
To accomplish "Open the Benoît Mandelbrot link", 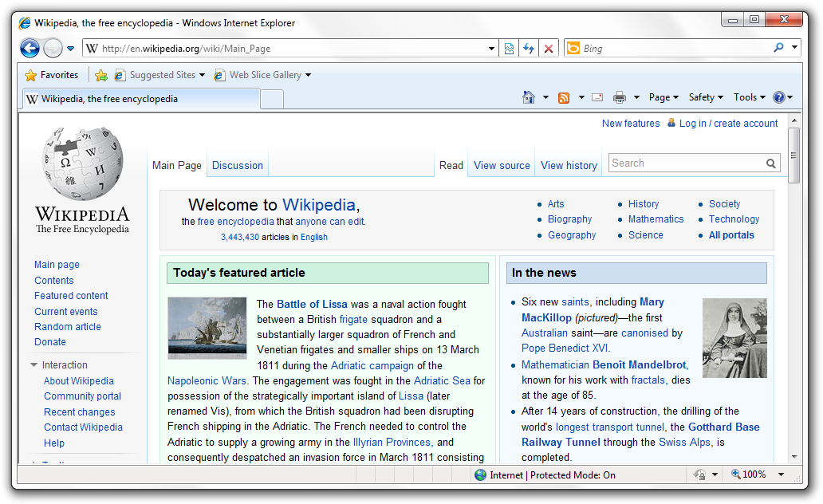I will (640, 365).
